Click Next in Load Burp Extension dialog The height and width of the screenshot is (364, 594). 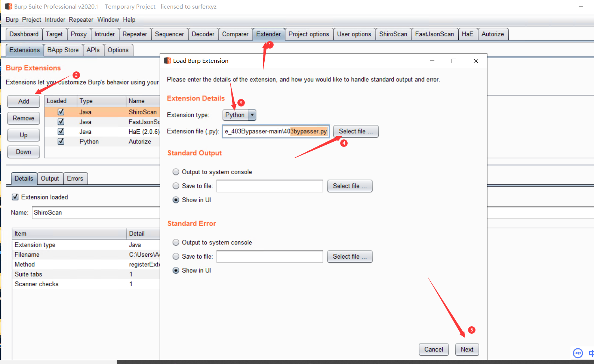pyautogui.click(x=467, y=349)
